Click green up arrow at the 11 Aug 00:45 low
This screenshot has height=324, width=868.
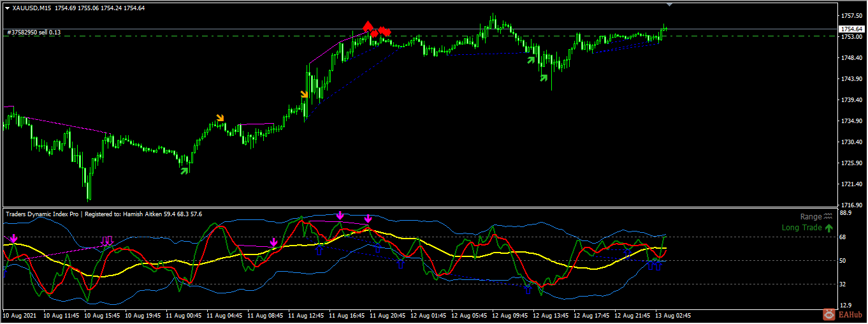tap(185, 170)
